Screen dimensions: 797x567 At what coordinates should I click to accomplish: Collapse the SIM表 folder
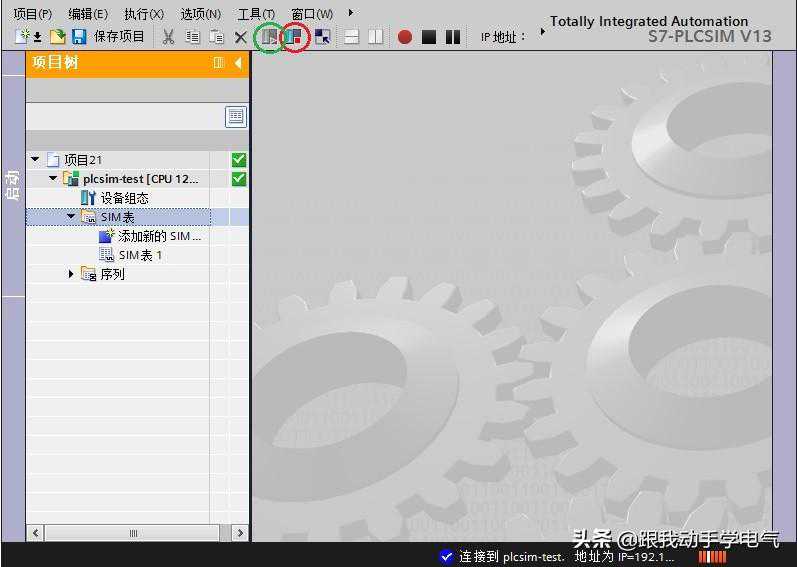71,217
